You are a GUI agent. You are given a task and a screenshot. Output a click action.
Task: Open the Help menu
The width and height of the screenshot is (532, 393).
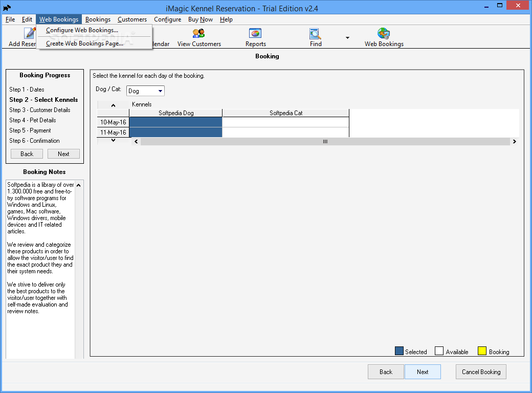click(226, 19)
